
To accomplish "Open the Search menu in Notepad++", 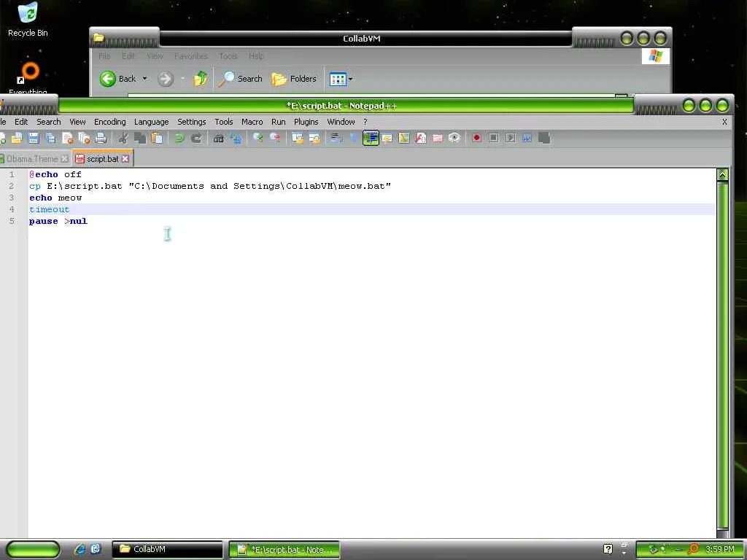I will pos(49,122).
